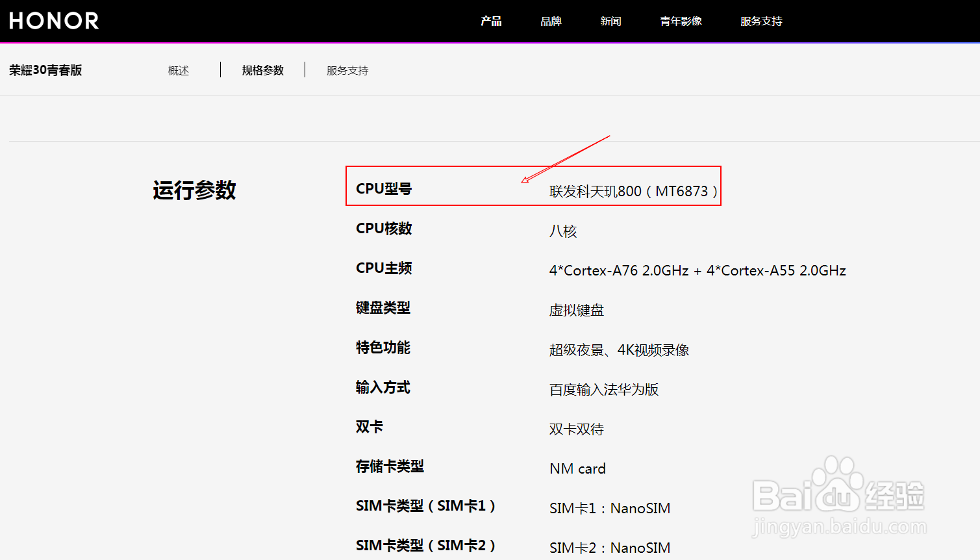Select the 八核 value
Image resolution: width=980 pixels, height=560 pixels.
[x=563, y=231]
